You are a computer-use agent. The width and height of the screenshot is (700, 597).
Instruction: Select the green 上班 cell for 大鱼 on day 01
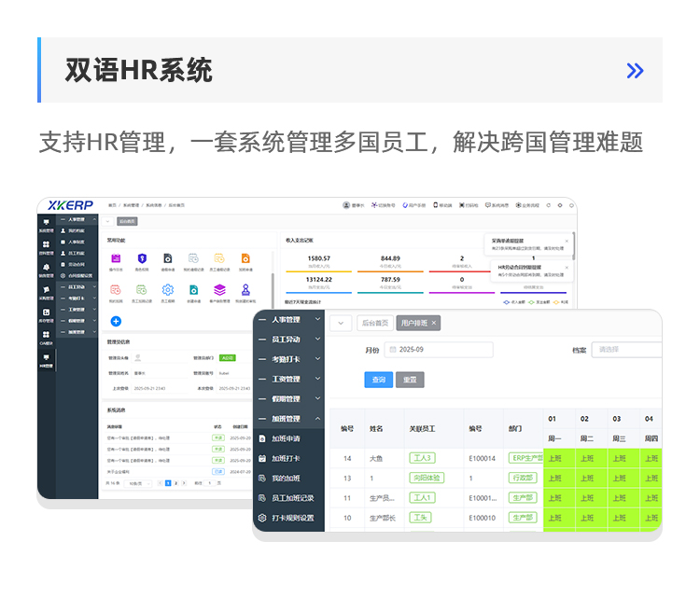click(554, 458)
